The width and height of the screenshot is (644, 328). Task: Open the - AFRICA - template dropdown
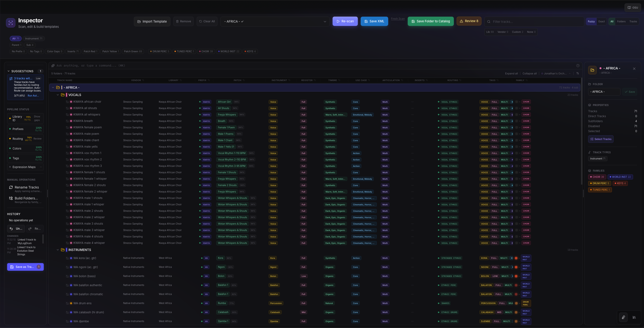275,21
